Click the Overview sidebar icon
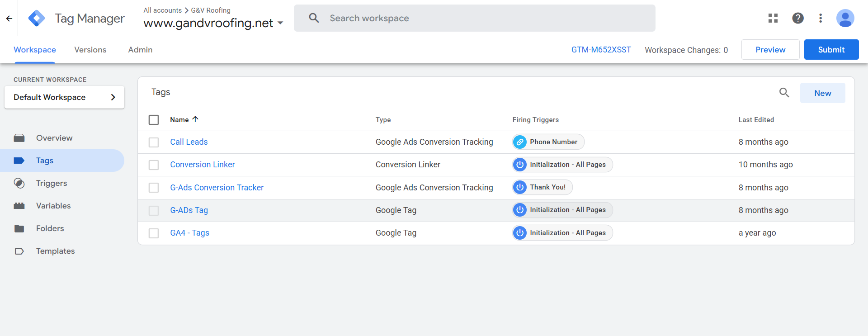868x336 pixels. coord(19,138)
